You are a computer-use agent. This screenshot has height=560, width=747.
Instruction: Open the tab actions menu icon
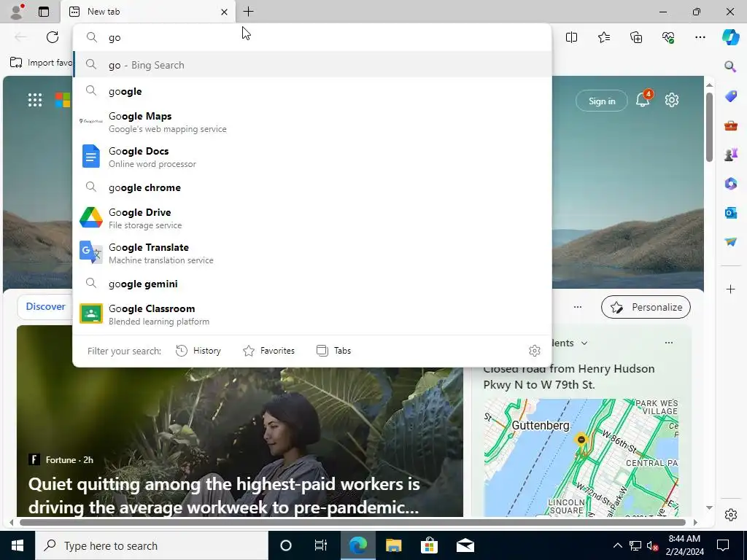coord(43,12)
